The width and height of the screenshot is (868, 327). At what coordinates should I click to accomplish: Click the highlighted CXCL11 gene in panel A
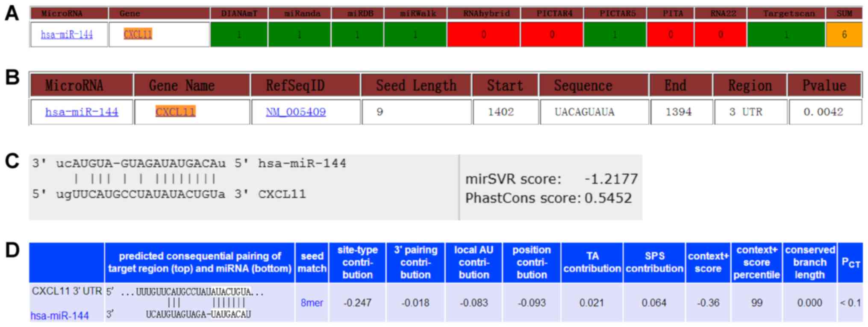click(138, 34)
